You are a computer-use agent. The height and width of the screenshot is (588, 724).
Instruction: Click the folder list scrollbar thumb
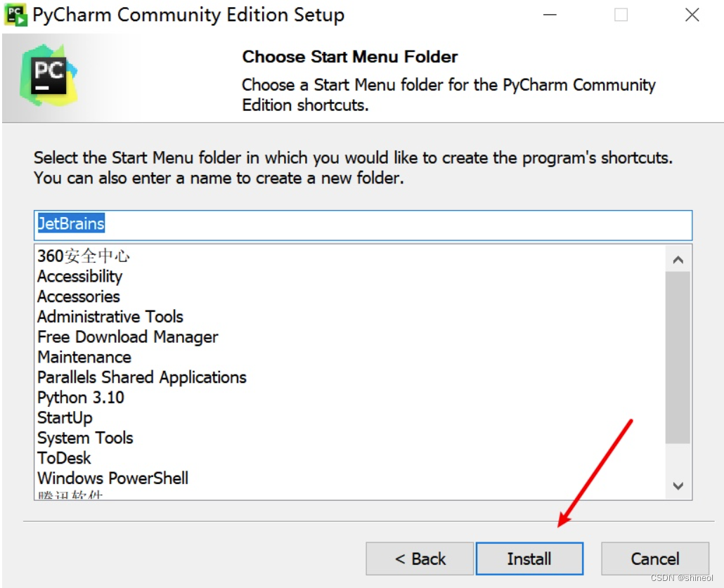click(678, 357)
